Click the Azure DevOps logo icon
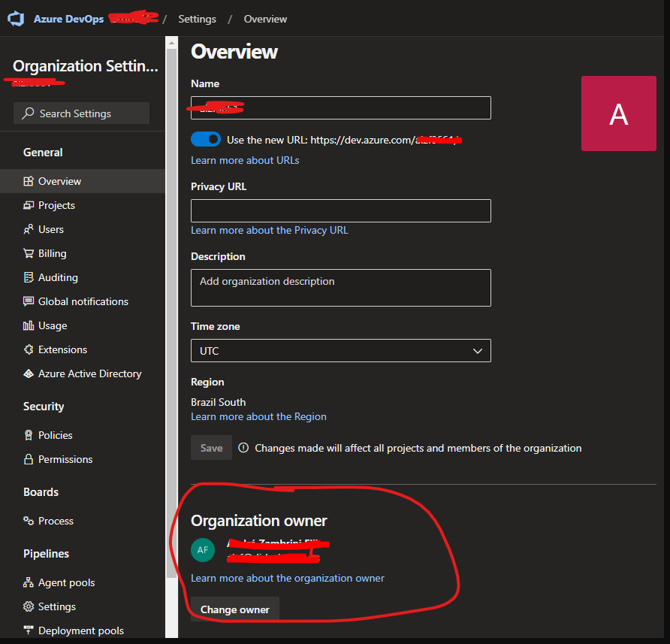The width and height of the screenshot is (670, 644). coord(16,19)
